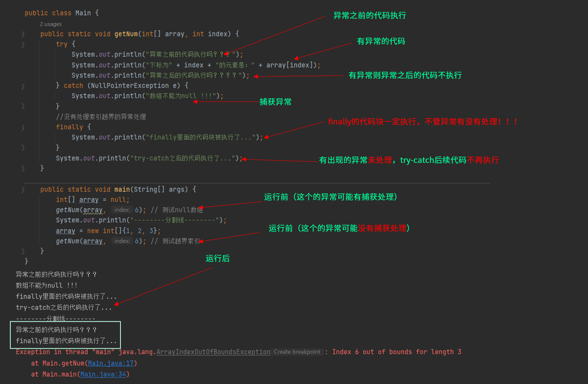This screenshot has height=384, width=588.
Task: Click the 'int[] array = null;' line
Action: [93, 199]
